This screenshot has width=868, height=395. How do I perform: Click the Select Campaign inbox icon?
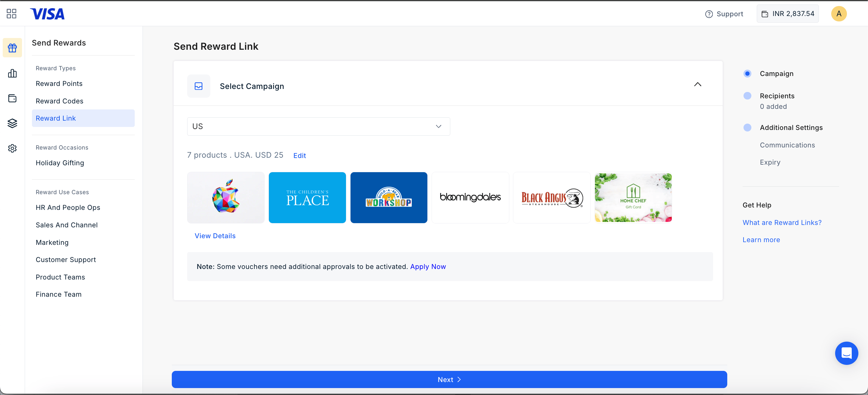click(199, 86)
